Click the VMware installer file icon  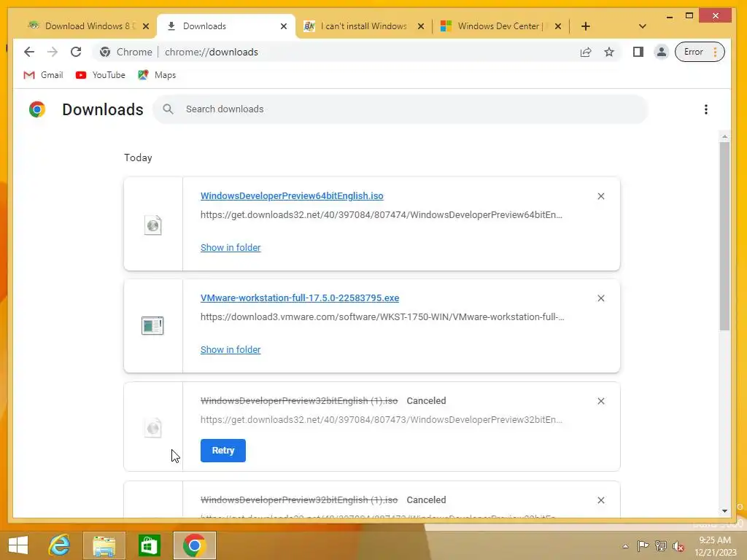click(152, 326)
